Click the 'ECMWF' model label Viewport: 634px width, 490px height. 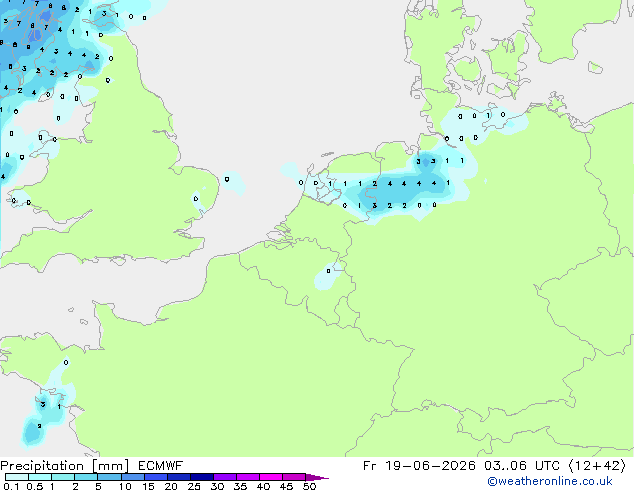pos(161,466)
